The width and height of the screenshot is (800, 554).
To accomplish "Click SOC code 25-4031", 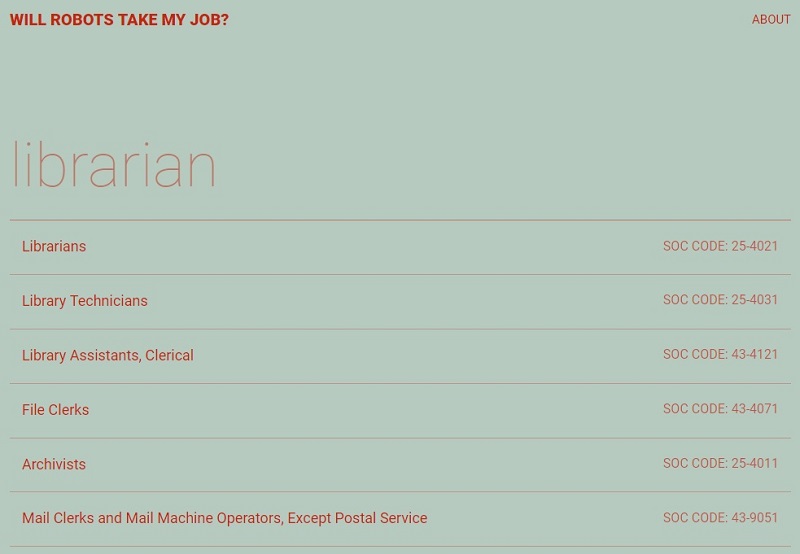I will pyautogui.click(x=720, y=300).
